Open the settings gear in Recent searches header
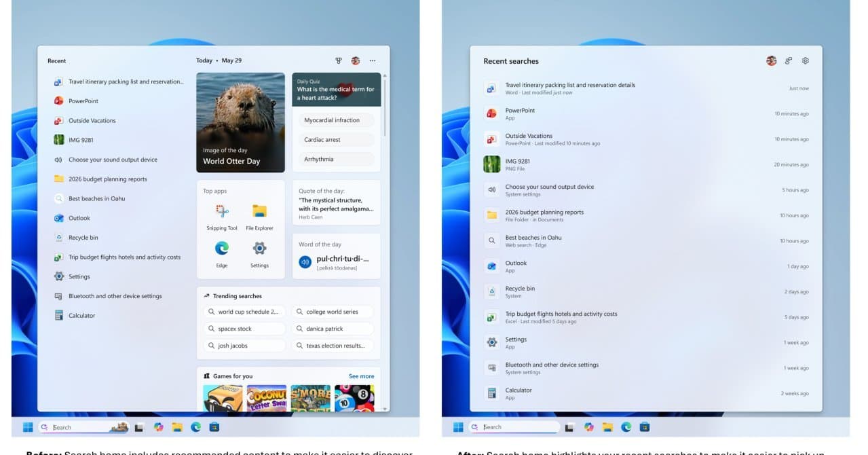868x455 pixels. pyautogui.click(x=806, y=60)
